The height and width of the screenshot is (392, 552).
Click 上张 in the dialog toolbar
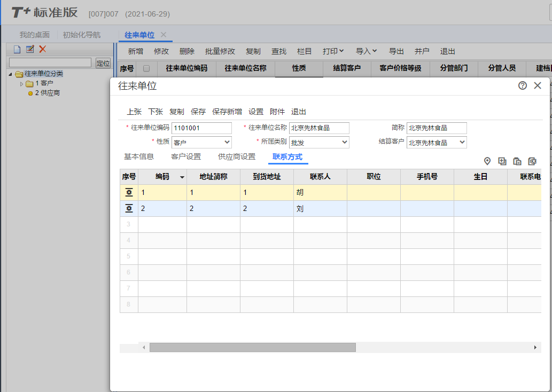click(134, 112)
